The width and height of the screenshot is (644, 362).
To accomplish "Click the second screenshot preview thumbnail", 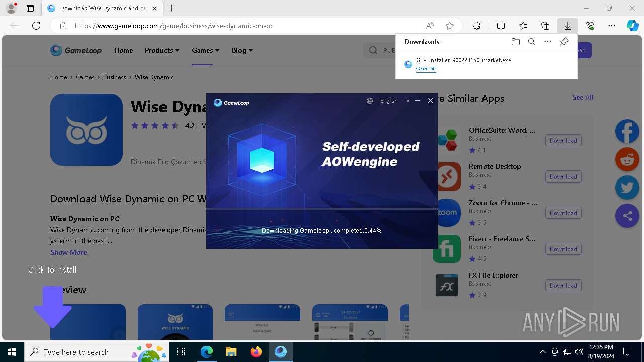I will [175, 322].
